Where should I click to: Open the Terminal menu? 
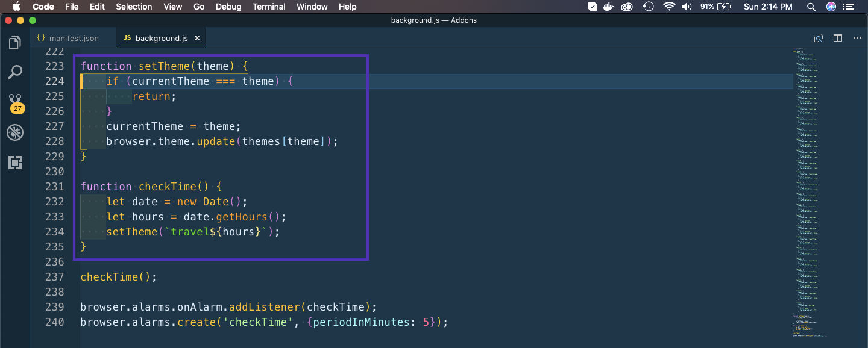[269, 7]
